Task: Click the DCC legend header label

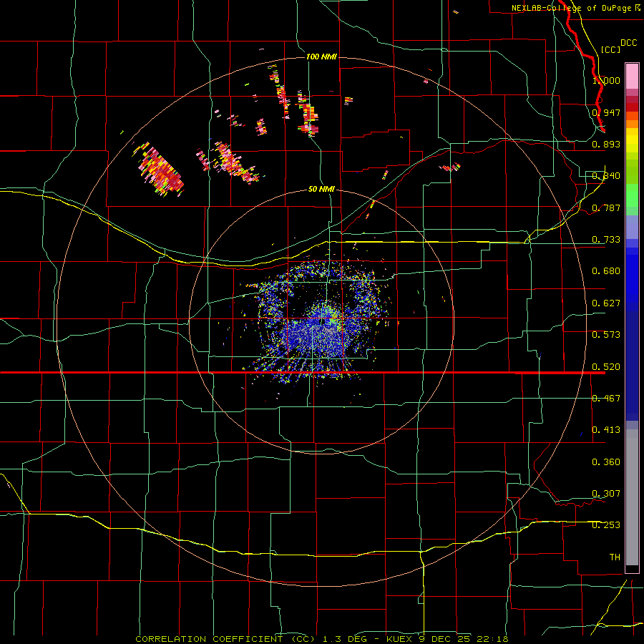Action: pos(628,43)
